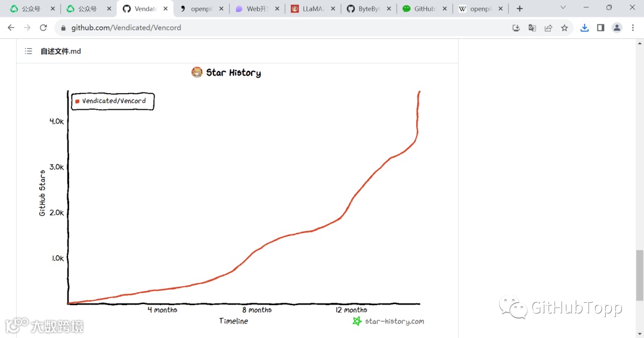Close the first openpi tab
644x338 pixels.
pos(221,8)
